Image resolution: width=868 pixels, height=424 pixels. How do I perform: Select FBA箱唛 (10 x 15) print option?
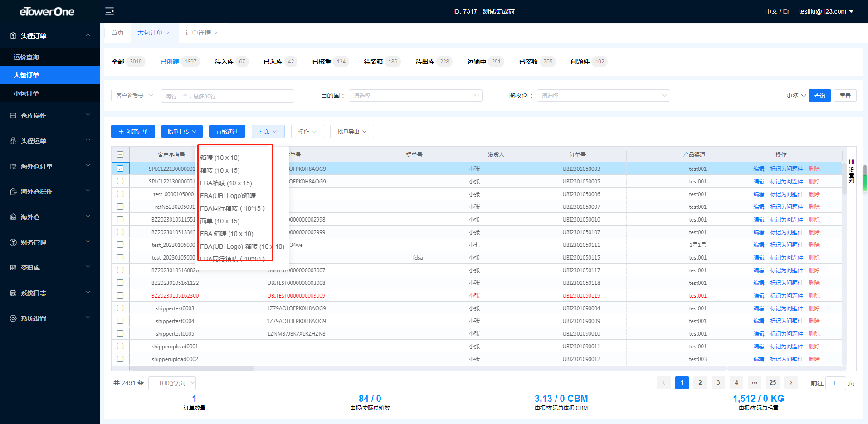point(226,183)
